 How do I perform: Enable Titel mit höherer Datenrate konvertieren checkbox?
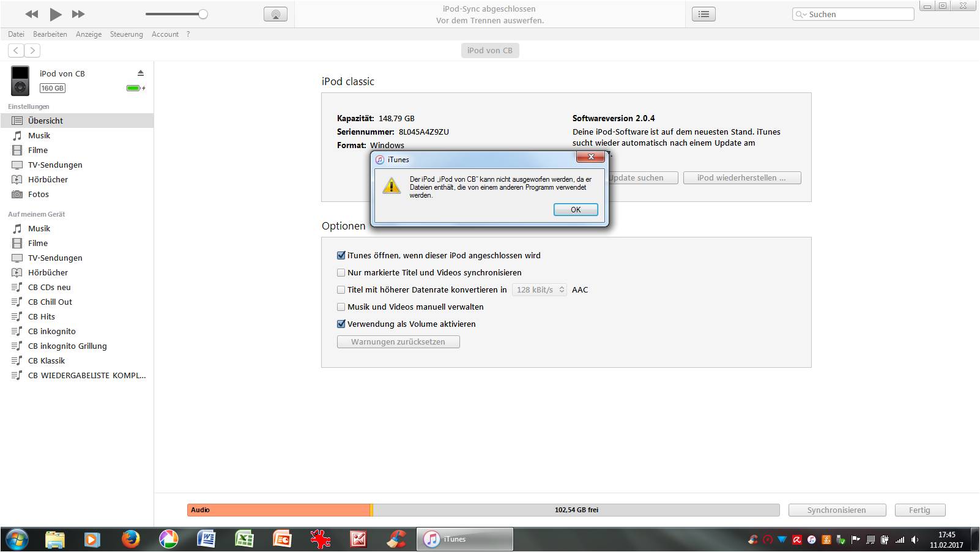[341, 289]
